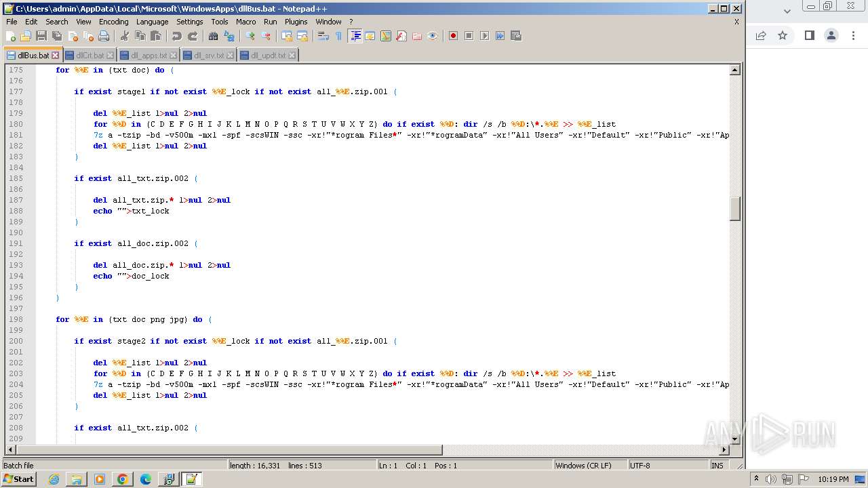Expand Chrome tab search chevron
Screen dimensions: 868x488
point(787,11)
